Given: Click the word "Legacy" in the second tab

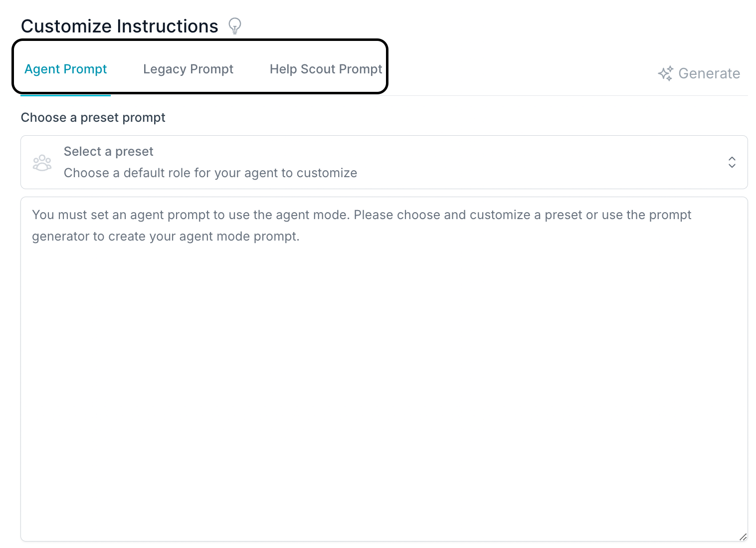Looking at the screenshot, I should [165, 69].
